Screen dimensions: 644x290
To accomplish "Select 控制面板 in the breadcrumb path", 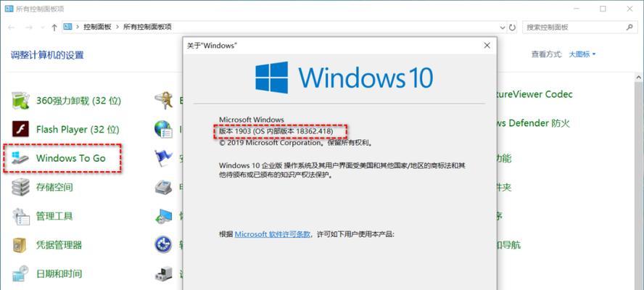I will [x=97, y=27].
